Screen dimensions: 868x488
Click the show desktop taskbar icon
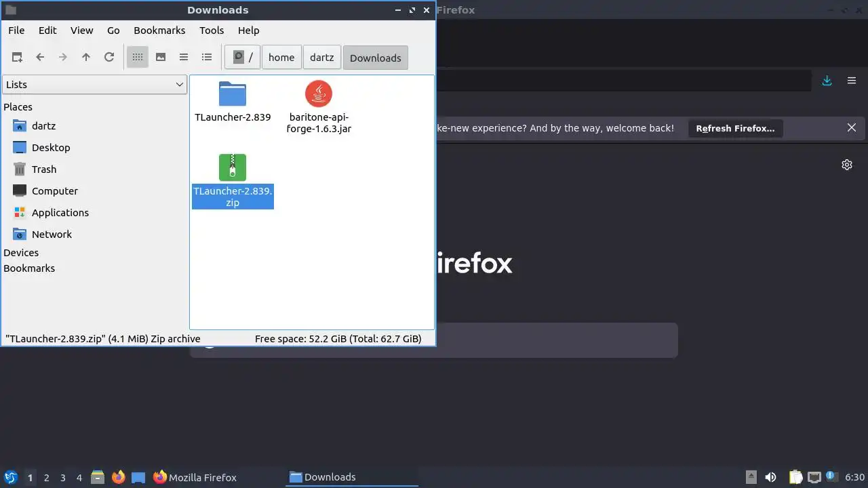click(x=138, y=477)
